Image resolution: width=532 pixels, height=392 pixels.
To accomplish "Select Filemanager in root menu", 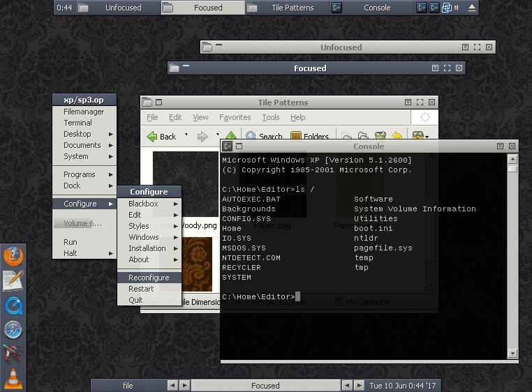I will [x=84, y=112].
